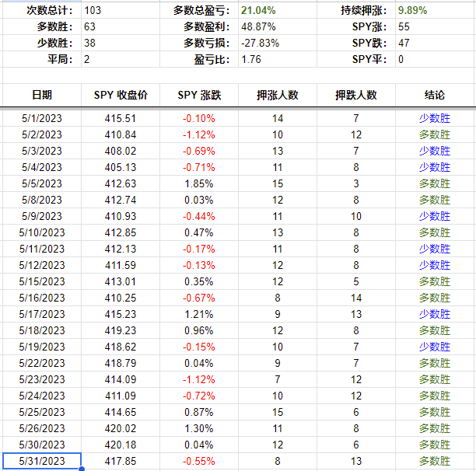476x471 pixels.
Task: Select change cell 1.21%
Action: click(x=199, y=314)
